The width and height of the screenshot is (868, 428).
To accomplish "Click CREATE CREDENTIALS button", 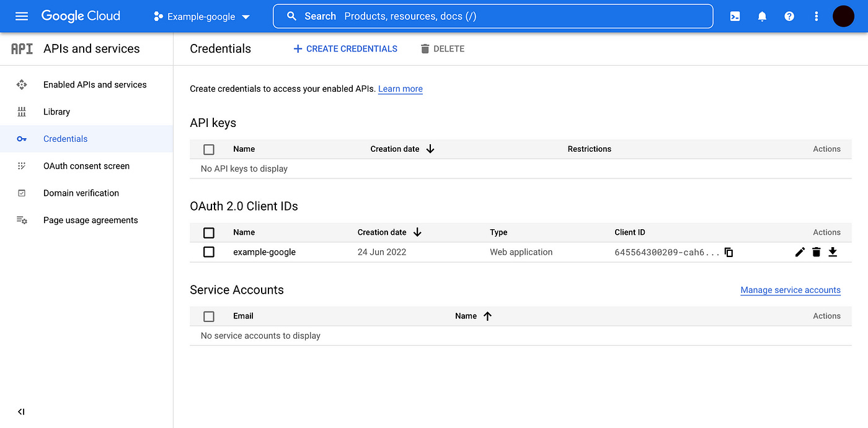I will point(345,49).
